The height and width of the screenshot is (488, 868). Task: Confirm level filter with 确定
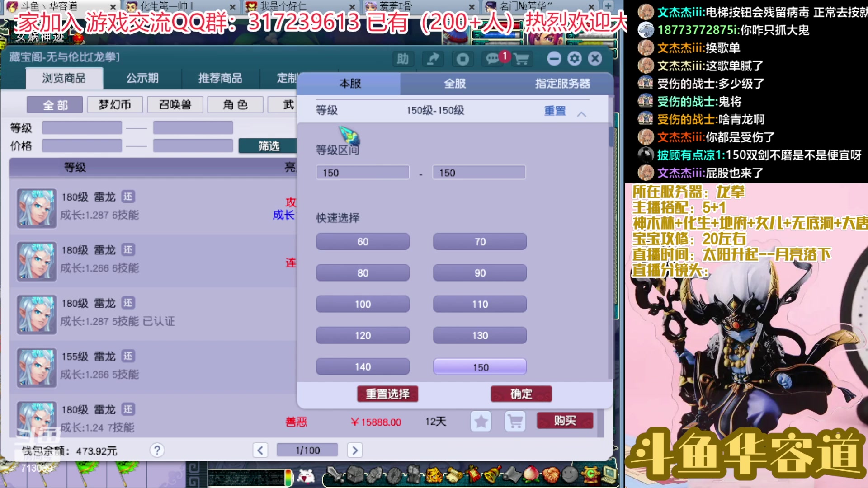[x=521, y=394]
